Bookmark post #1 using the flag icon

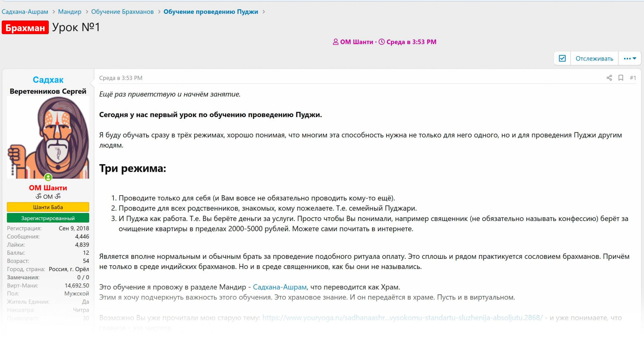620,78
